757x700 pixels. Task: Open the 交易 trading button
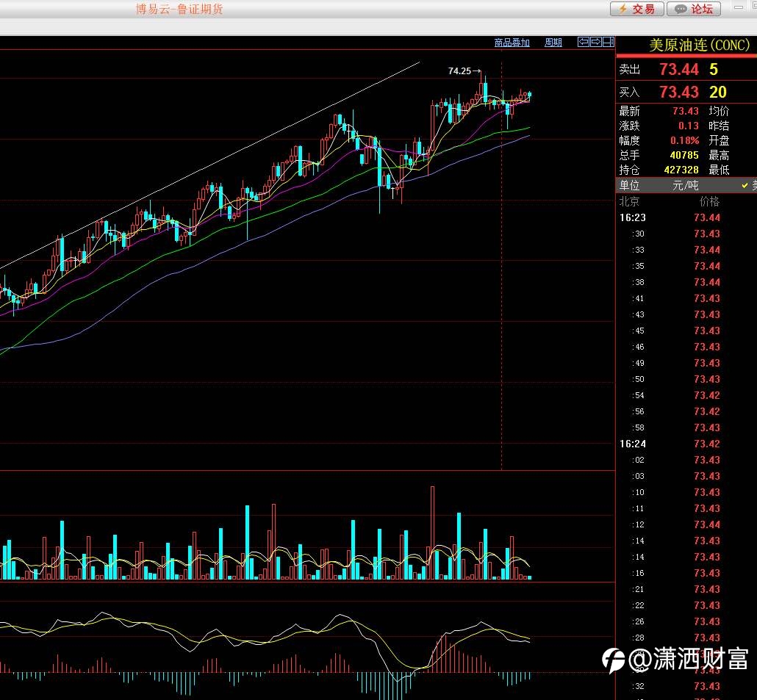pos(636,9)
